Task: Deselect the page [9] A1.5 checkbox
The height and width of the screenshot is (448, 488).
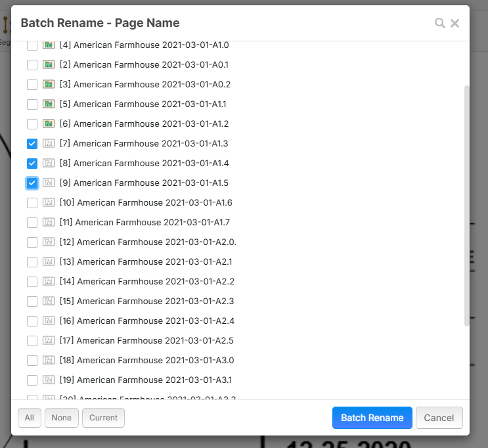Action: tap(32, 183)
